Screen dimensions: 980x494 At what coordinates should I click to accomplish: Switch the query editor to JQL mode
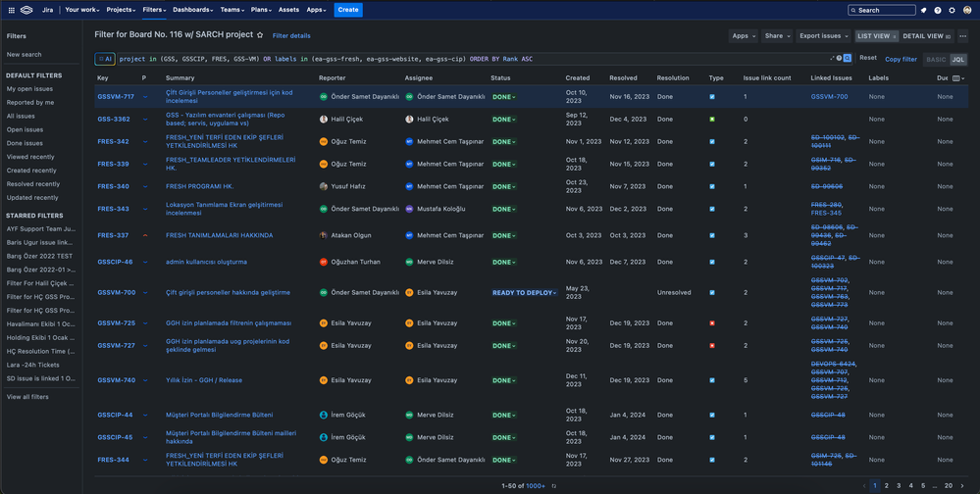click(x=958, y=59)
